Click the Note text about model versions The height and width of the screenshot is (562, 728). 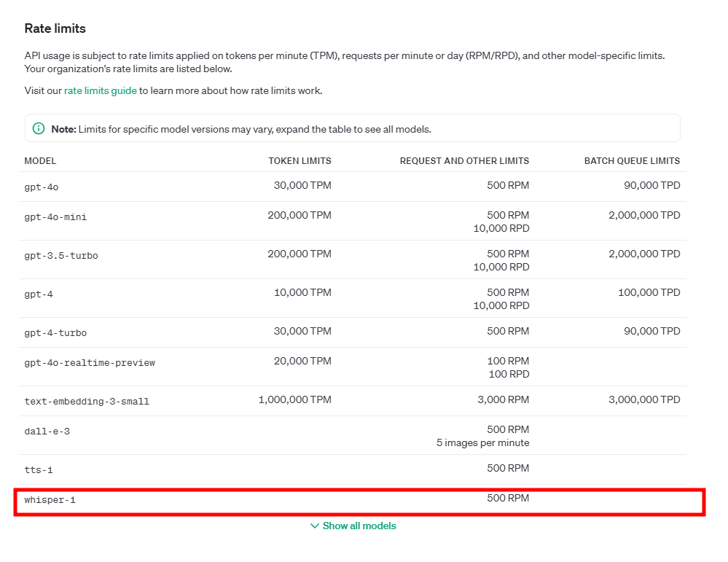point(241,129)
